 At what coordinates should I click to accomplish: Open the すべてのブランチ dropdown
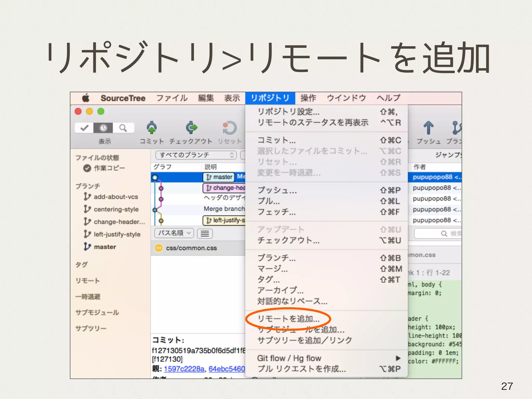(x=196, y=155)
